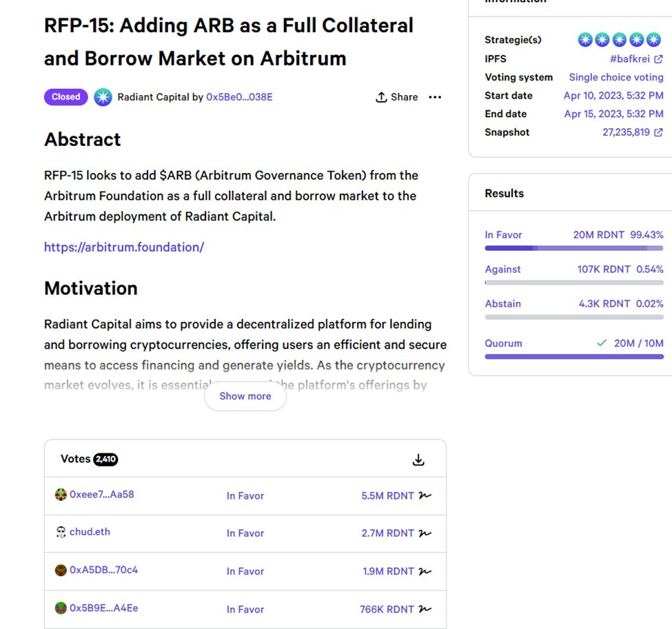Viewport: 672px width, 629px height.
Task: Click the Votes count badge 2,410
Action: [x=105, y=460]
